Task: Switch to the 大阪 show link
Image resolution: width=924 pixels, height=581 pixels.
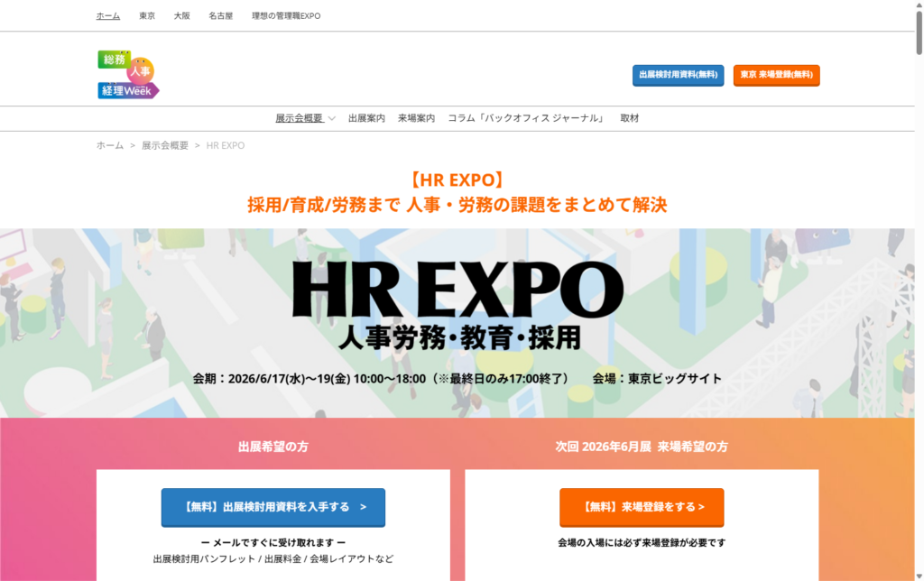Action: click(181, 15)
